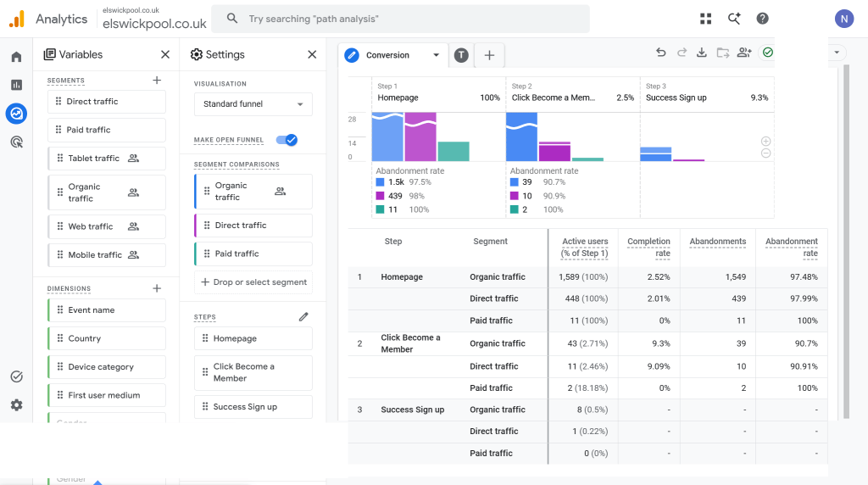
Task: Open the Advertising icon in sidebar
Action: tap(17, 142)
